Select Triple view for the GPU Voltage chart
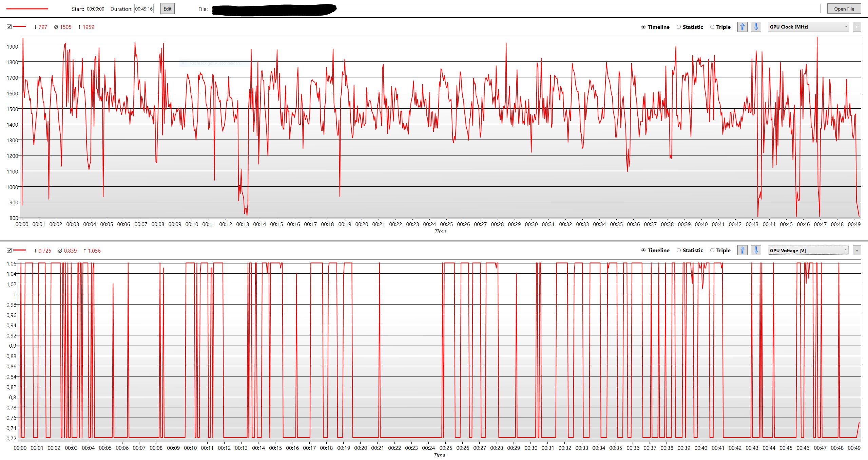The image size is (868, 460). pos(712,251)
